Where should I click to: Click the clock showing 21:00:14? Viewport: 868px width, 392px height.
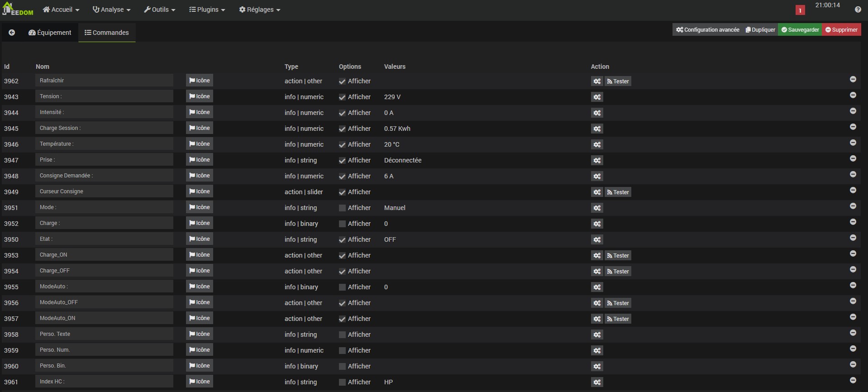click(827, 5)
